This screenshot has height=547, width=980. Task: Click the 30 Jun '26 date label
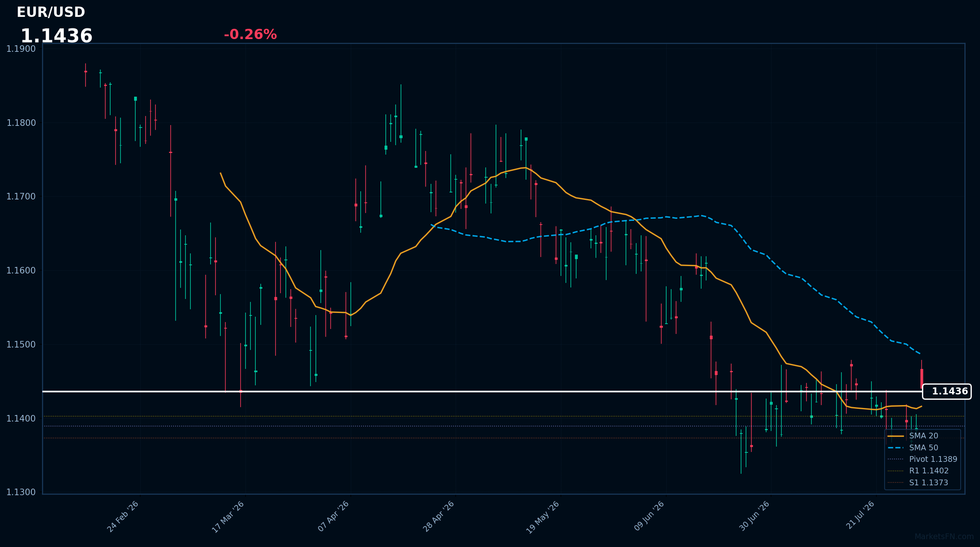[754, 517]
